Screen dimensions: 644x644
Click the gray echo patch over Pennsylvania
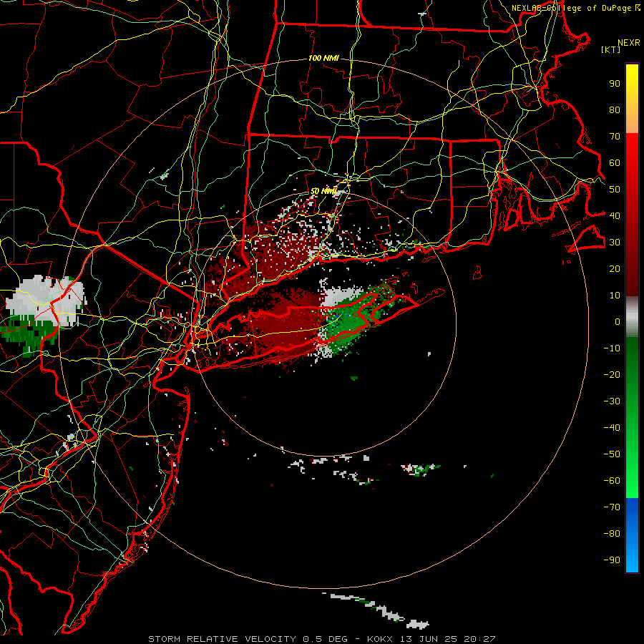[x=45, y=299]
